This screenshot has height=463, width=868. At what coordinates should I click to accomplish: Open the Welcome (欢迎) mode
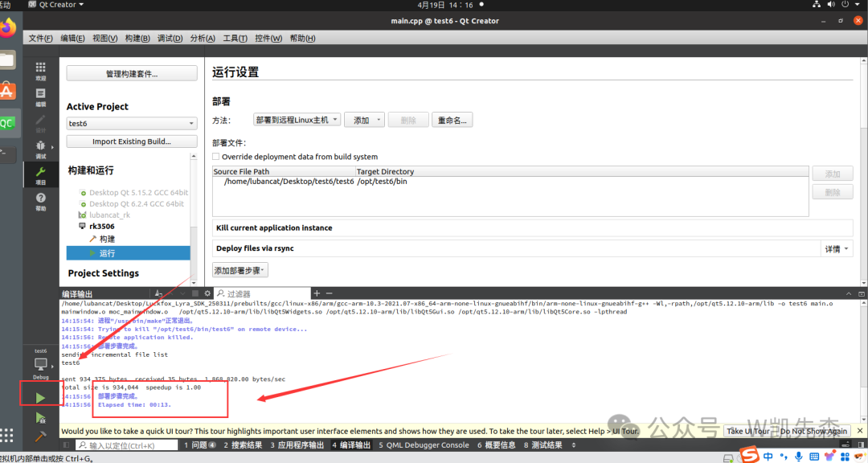tap(41, 71)
